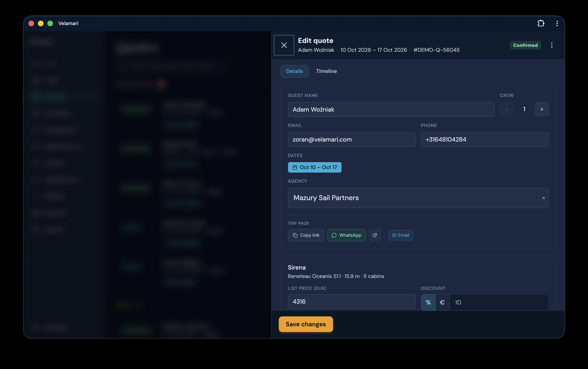Select the Details tab
This screenshot has width=588, height=369.
294,71
